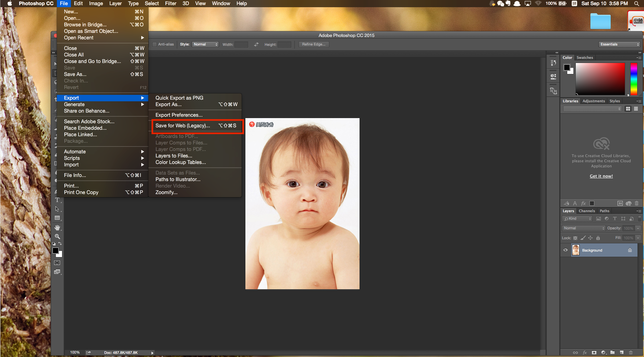Choose Quick Export as PNG

[x=195, y=98]
